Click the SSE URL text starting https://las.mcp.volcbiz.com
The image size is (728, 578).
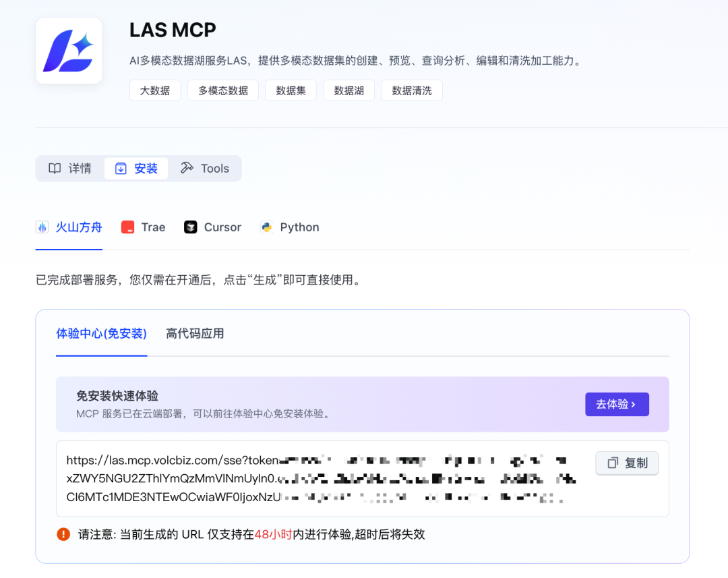322,479
